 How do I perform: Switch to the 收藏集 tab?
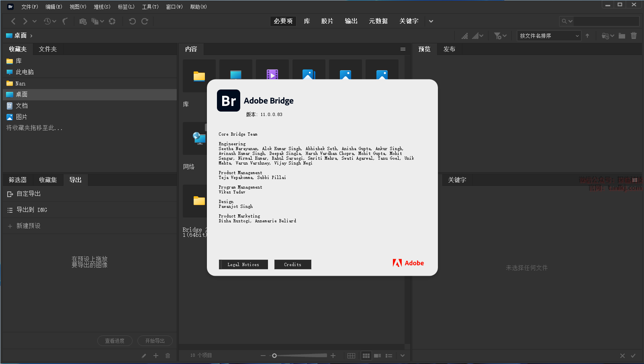point(48,180)
